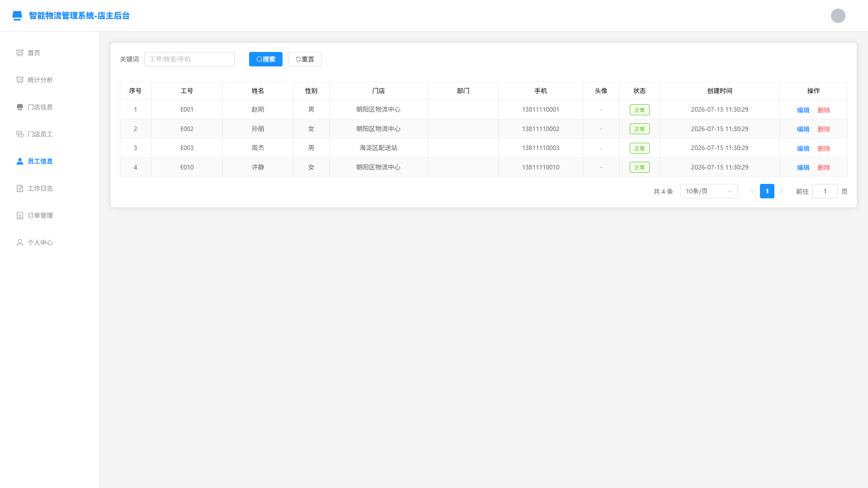Go to previous page using left chevron
The width and height of the screenshot is (868, 488).
[x=752, y=191]
